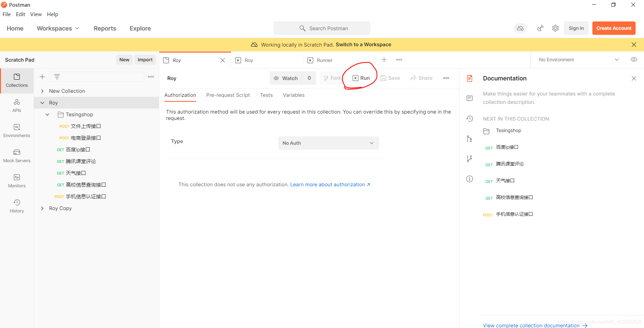Click the filter icon in collections sidebar
The image size is (644, 328).
click(57, 77)
